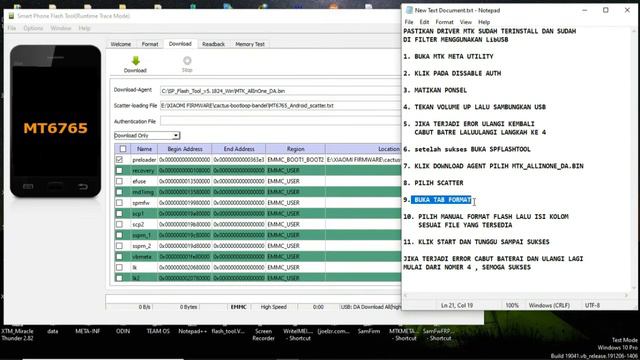The image size is (640, 360).
Task: Uncheck the preloader partition checkbox
Action: [x=119, y=160]
